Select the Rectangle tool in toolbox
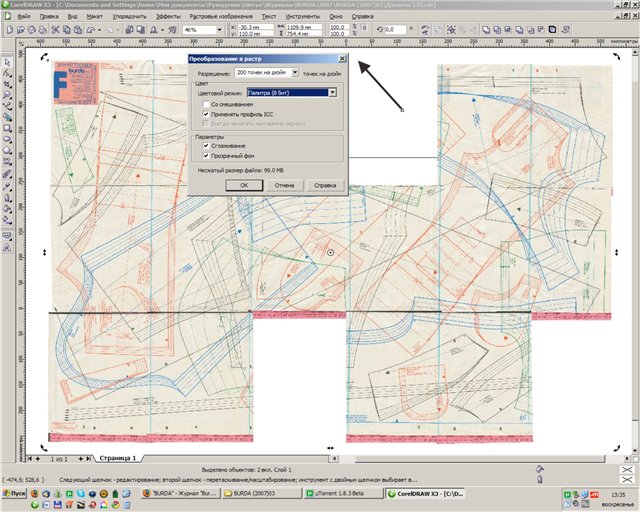Screen dimensions: 640x512 click(x=7, y=128)
